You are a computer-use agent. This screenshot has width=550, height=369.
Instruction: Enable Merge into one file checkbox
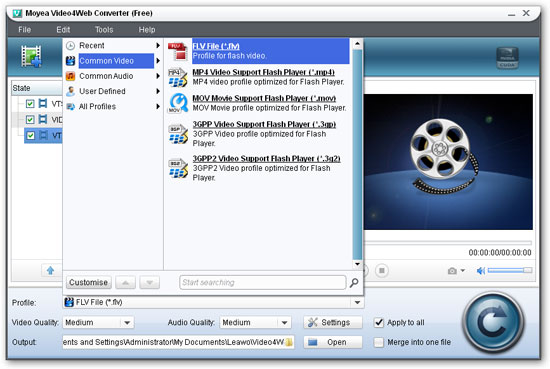[x=379, y=342]
